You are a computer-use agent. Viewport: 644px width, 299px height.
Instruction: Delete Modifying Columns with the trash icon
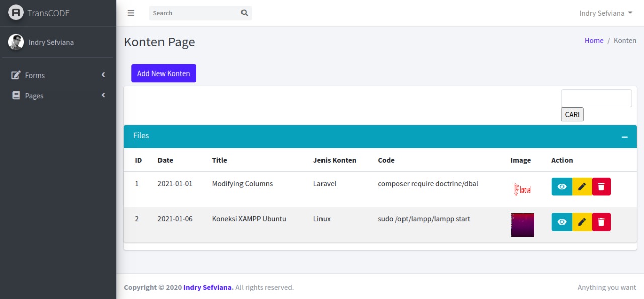[x=601, y=186]
